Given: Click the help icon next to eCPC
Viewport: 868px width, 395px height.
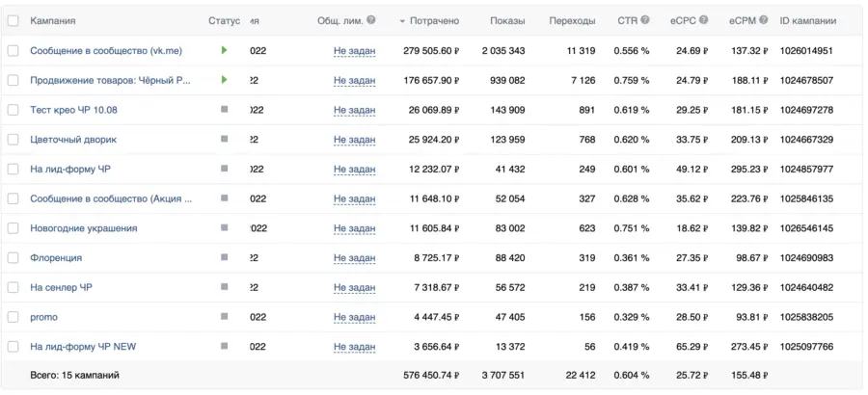Looking at the screenshot, I should point(703,20).
